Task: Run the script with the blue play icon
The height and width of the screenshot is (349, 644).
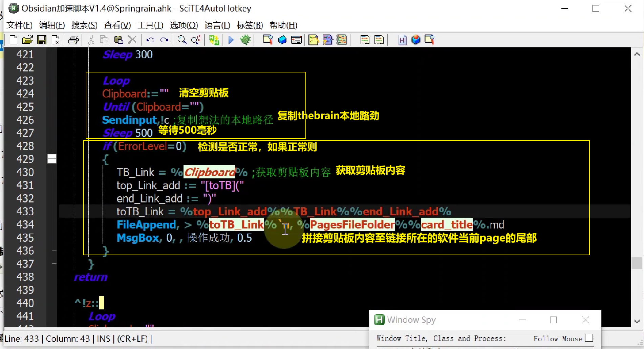Action: [x=231, y=40]
